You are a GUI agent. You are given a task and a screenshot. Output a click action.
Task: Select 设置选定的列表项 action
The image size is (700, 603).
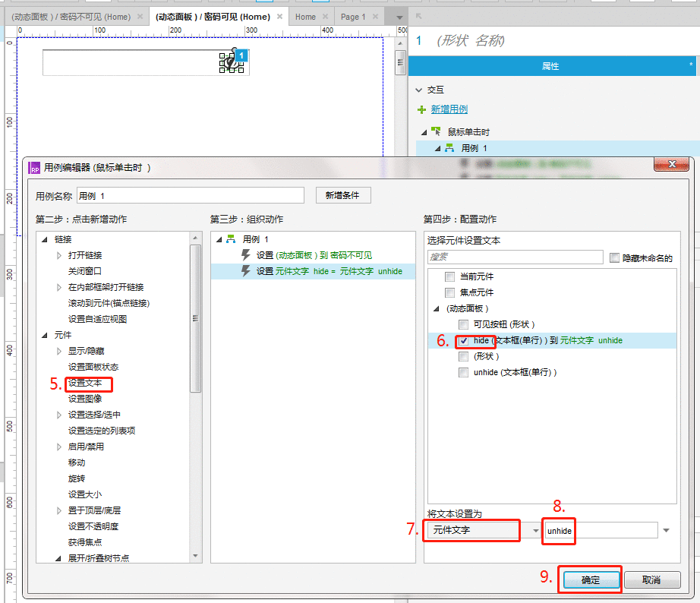point(102,431)
